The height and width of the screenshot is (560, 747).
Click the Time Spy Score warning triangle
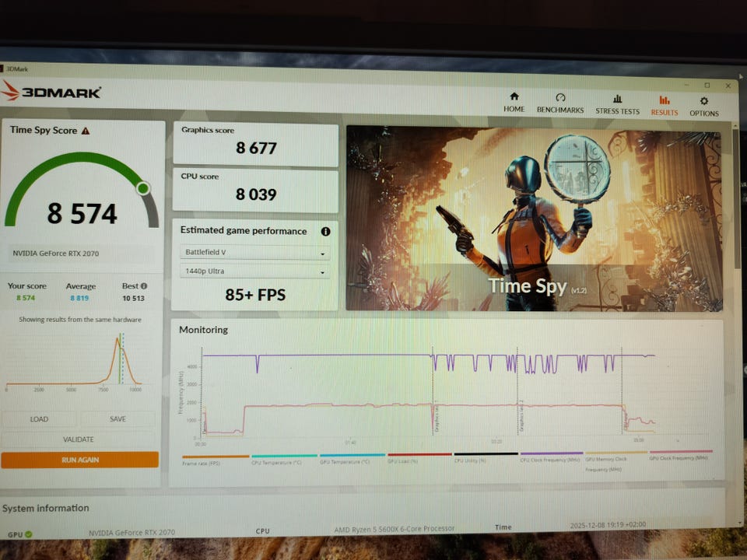coord(86,131)
